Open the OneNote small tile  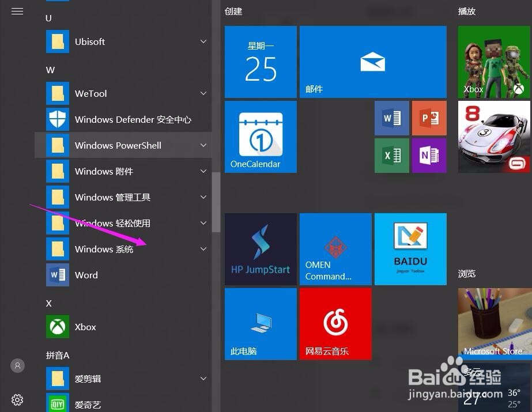429,156
